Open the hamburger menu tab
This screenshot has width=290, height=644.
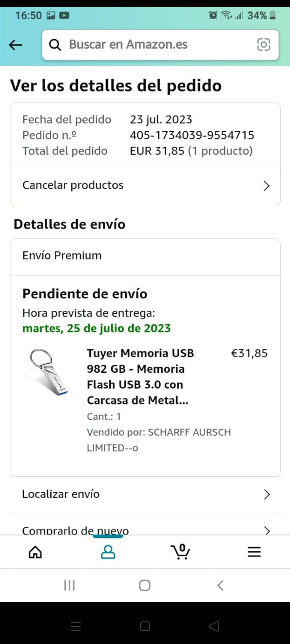click(254, 552)
